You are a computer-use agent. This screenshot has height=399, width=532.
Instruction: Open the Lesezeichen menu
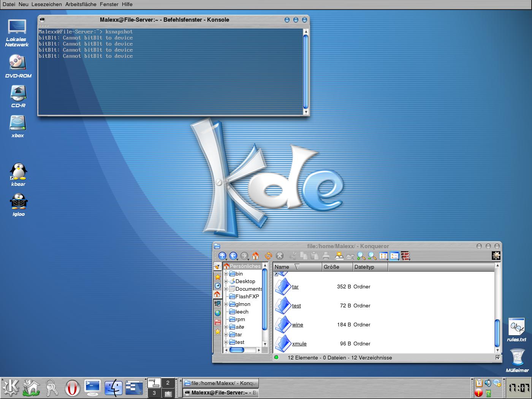(x=46, y=4)
